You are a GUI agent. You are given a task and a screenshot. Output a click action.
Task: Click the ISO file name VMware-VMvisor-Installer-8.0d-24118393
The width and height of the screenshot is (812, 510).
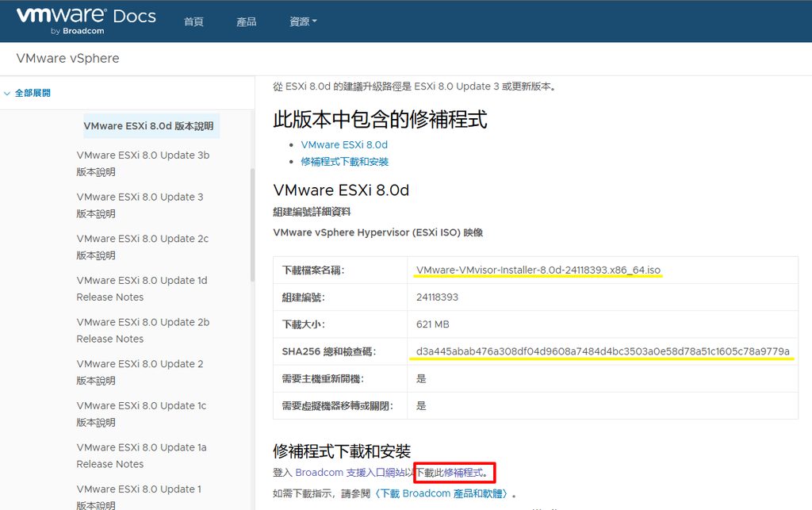coord(538,270)
